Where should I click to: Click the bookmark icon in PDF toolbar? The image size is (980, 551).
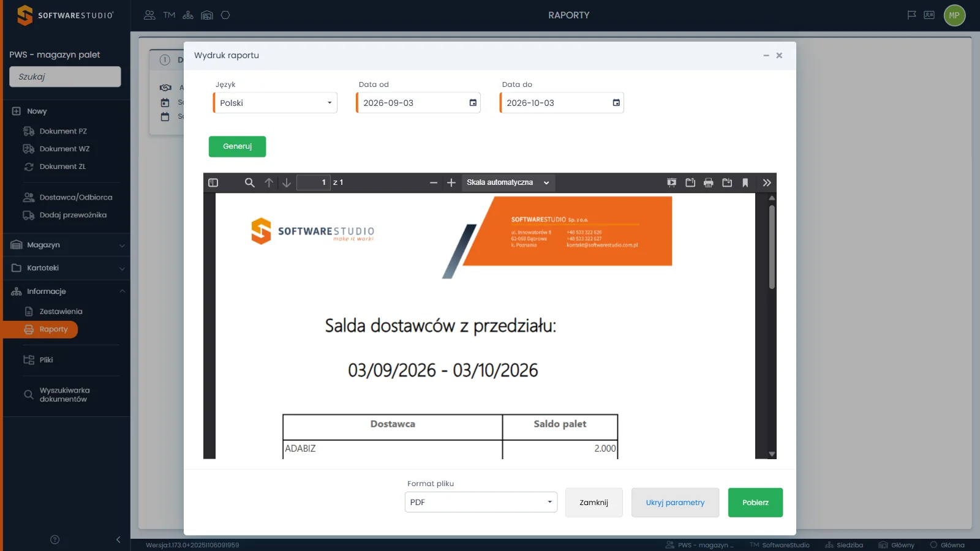pyautogui.click(x=745, y=182)
